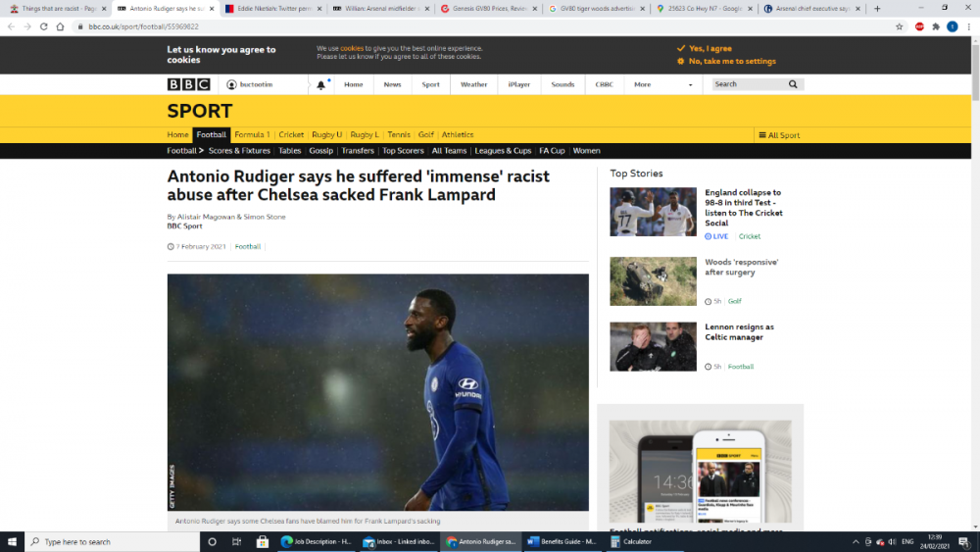Screen dimensions: 980x552
Task: Open Windows Start menu
Action: [12, 541]
